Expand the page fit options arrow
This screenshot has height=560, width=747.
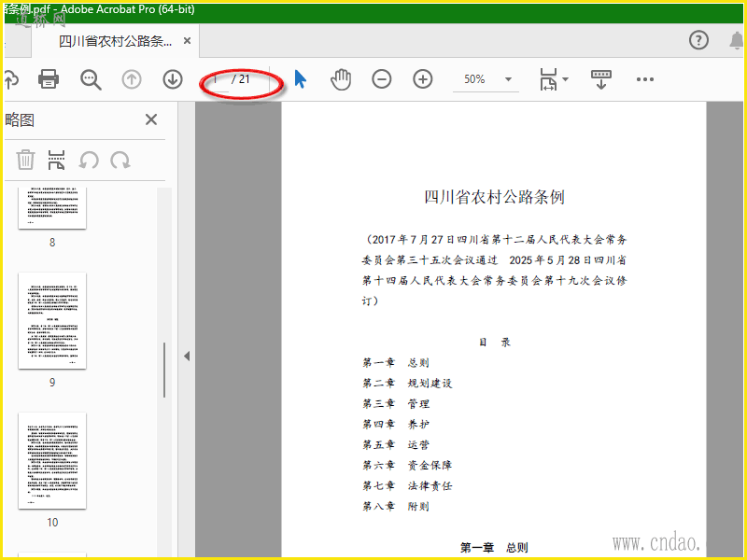(x=566, y=79)
